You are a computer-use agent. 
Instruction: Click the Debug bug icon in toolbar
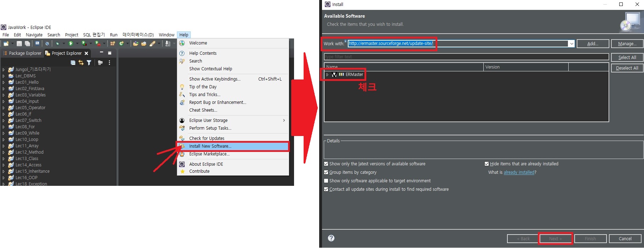coord(57,43)
